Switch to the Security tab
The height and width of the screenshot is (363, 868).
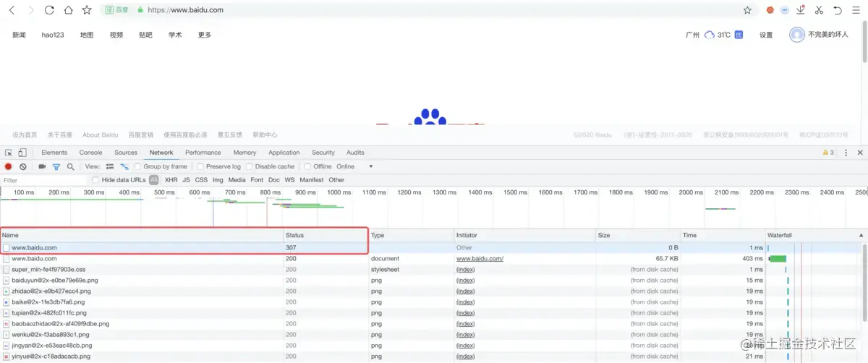[x=323, y=153]
